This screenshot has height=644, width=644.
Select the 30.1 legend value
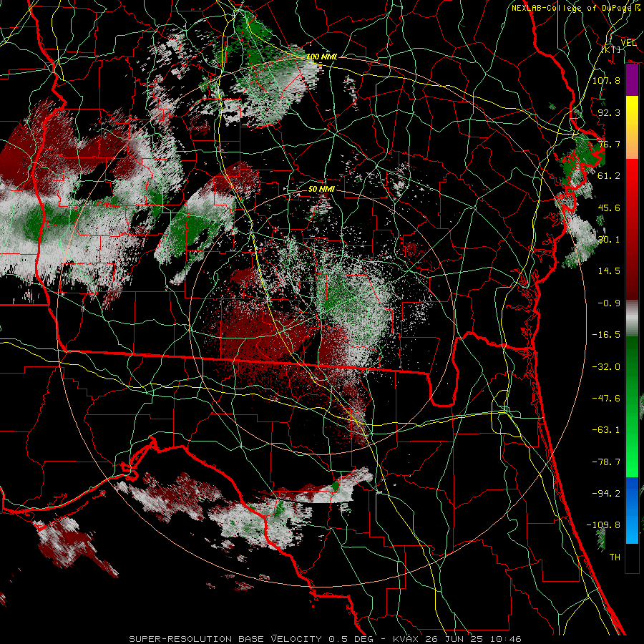click(609, 240)
